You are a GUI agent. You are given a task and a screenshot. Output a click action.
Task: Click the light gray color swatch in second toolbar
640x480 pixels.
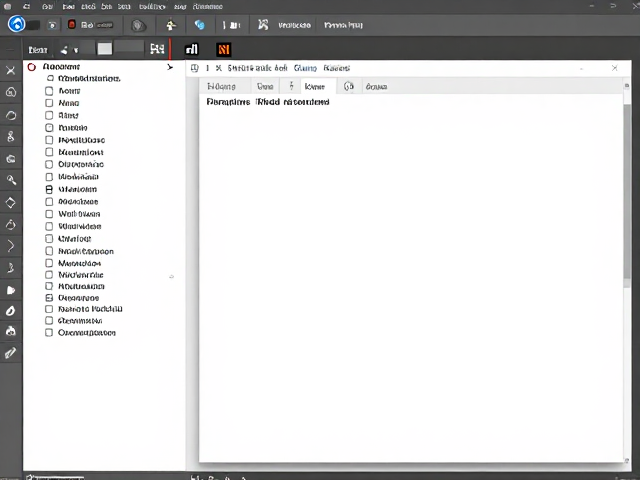pyautogui.click(x=104, y=49)
